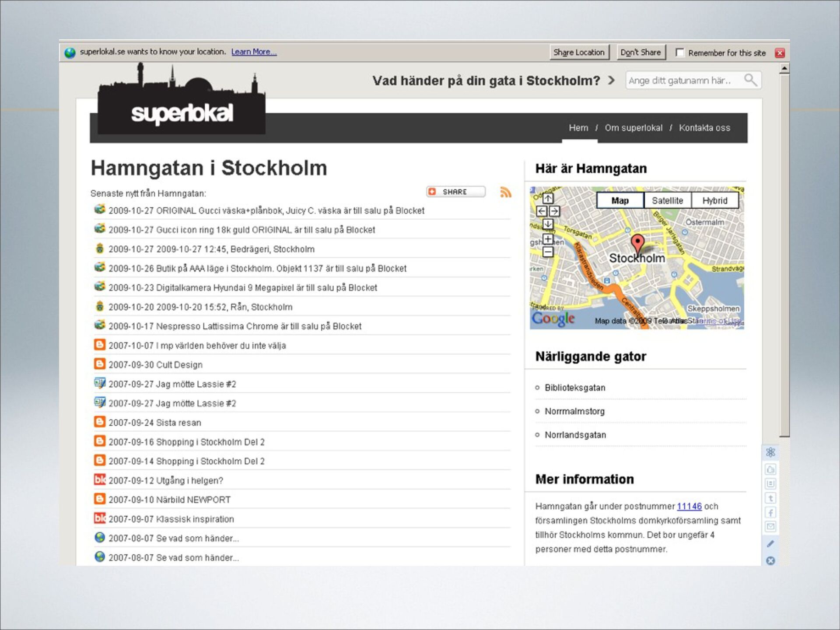
Task: Click the flower icon in side toolbar
Action: pyautogui.click(x=770, y=452)
